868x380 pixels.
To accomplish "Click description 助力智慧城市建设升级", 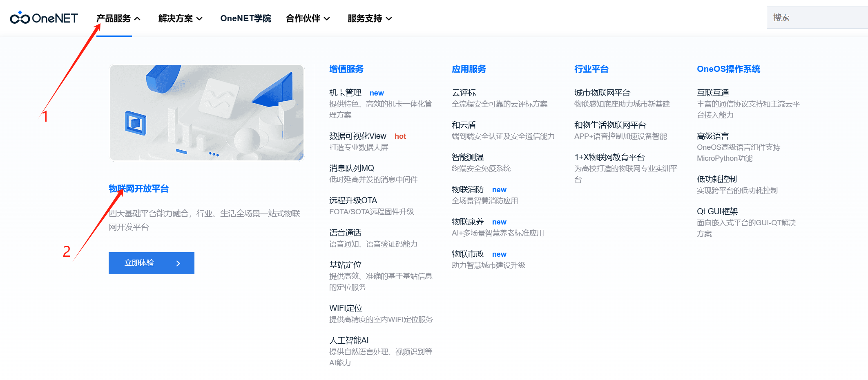I will 489,265.
